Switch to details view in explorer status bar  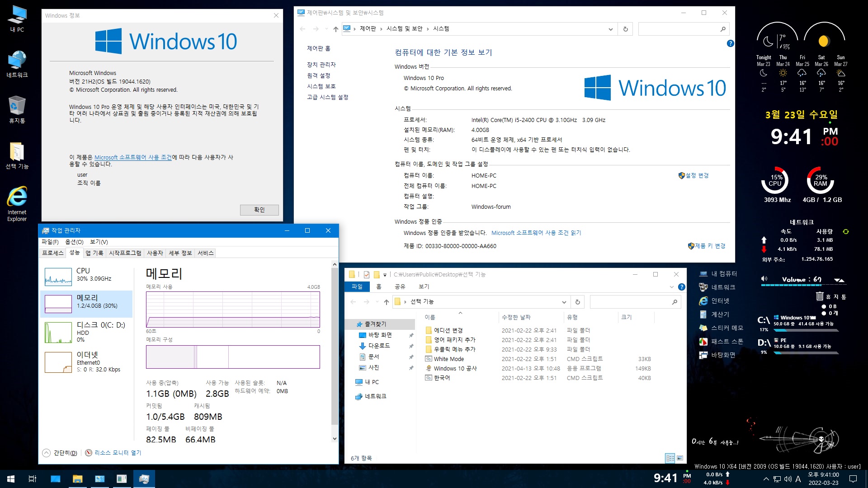[670, 458]
